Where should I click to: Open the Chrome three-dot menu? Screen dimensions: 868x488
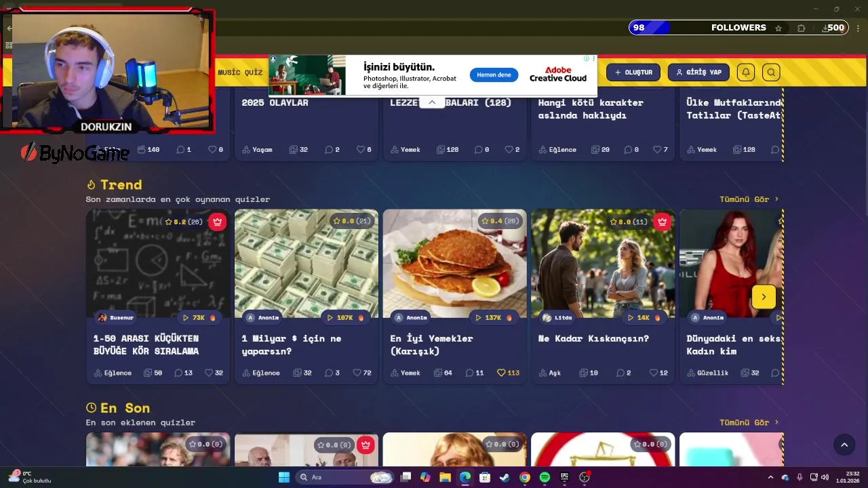(x=858, y=28)
